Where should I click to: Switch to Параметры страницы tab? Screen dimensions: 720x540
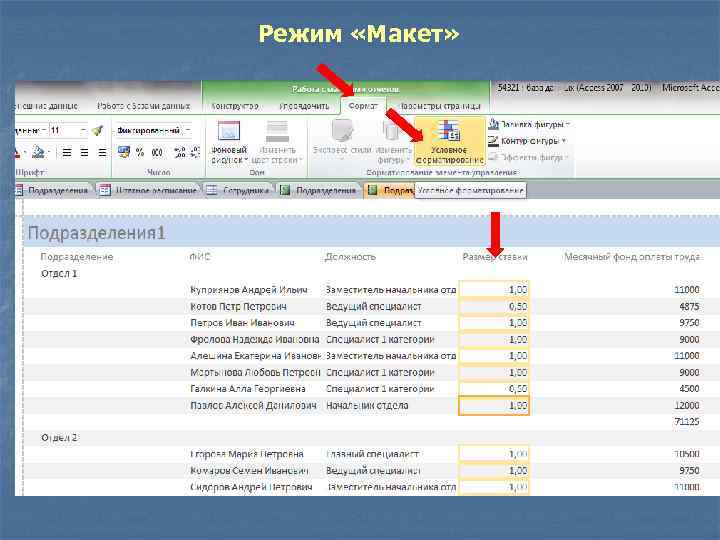click(440, 106)
